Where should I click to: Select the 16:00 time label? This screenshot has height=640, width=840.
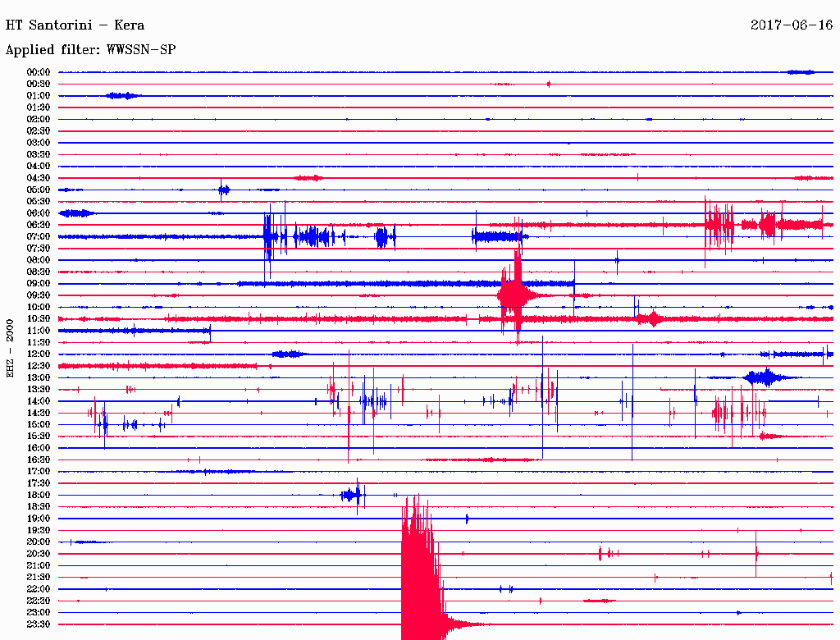(x=39, y=448)
